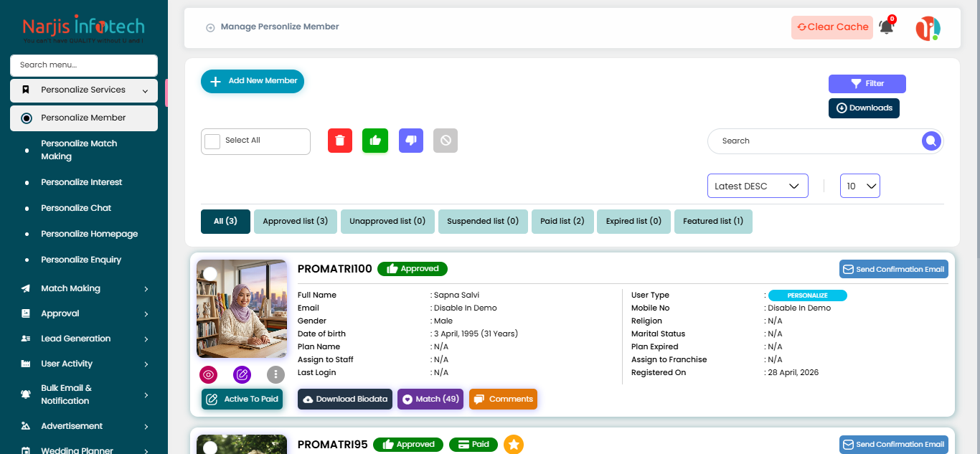Click the PERSONALIZE user type badge
Image resolution: width=980 pixels, height=454 pixels.
pyautogui.click(x=808, y=295)
